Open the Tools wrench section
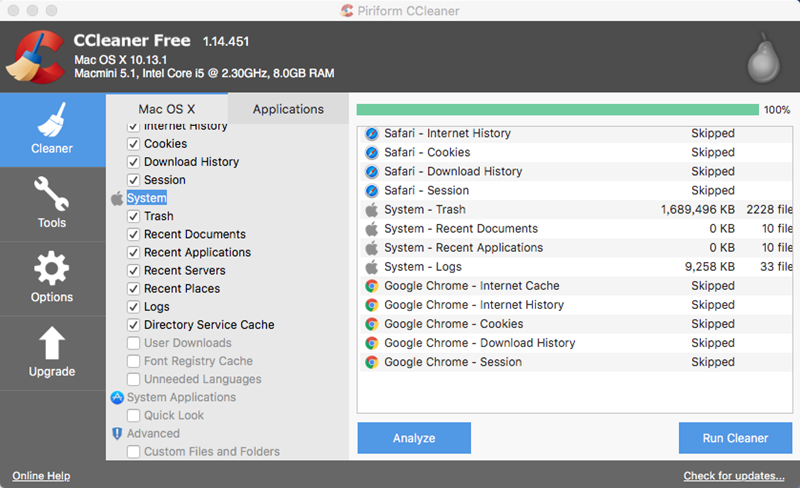800x488 pixels. (x=53, y=204)
